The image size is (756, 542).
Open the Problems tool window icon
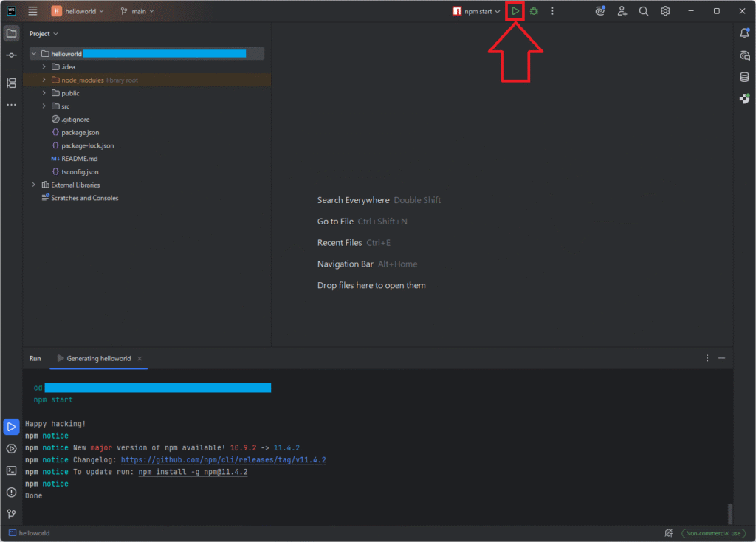click(x=11, y=492)
